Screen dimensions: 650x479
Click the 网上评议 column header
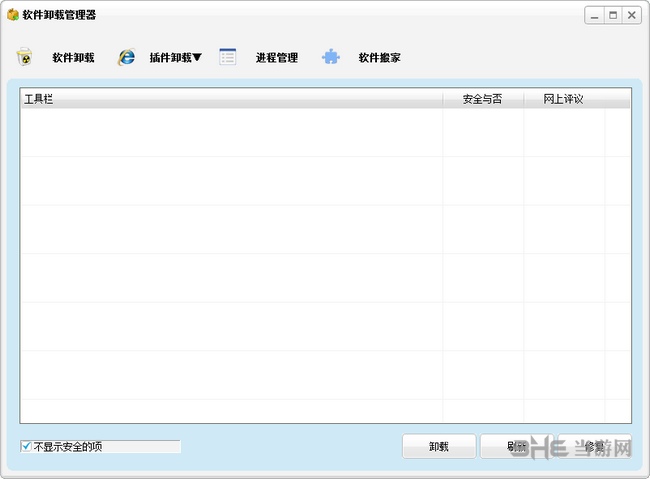coord(564,99)
